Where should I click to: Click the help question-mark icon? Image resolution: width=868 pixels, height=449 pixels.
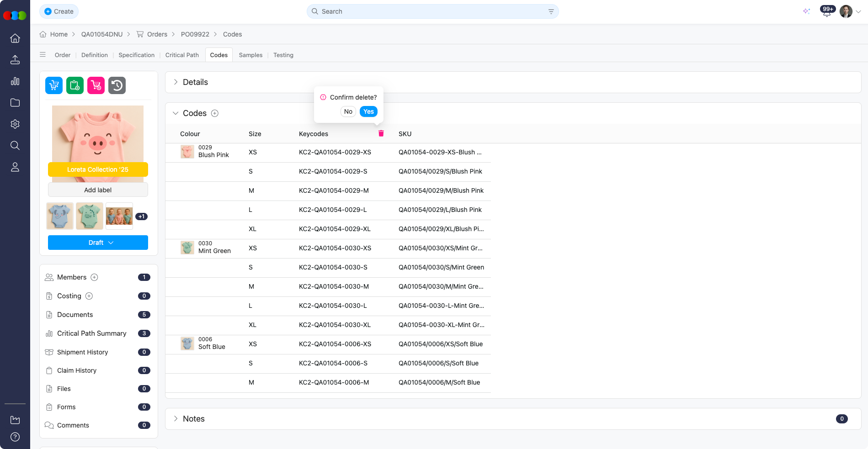pyautogui.click(x=15, y=437)
